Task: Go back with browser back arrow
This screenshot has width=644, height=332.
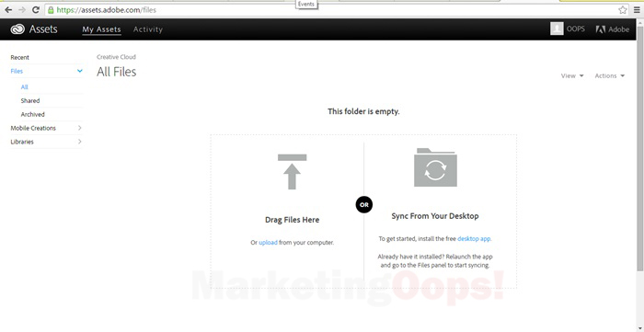Action: [8, 10]
